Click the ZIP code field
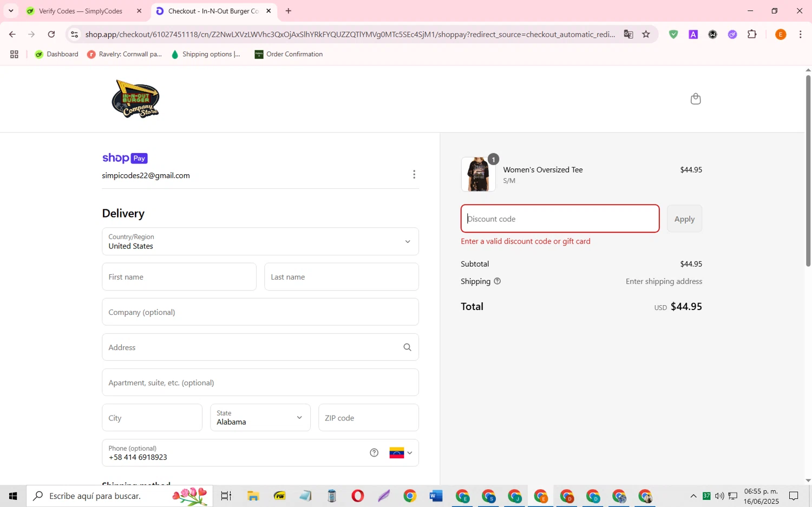The height and width of the screenshot is (507, 812). tap(369, 418)
